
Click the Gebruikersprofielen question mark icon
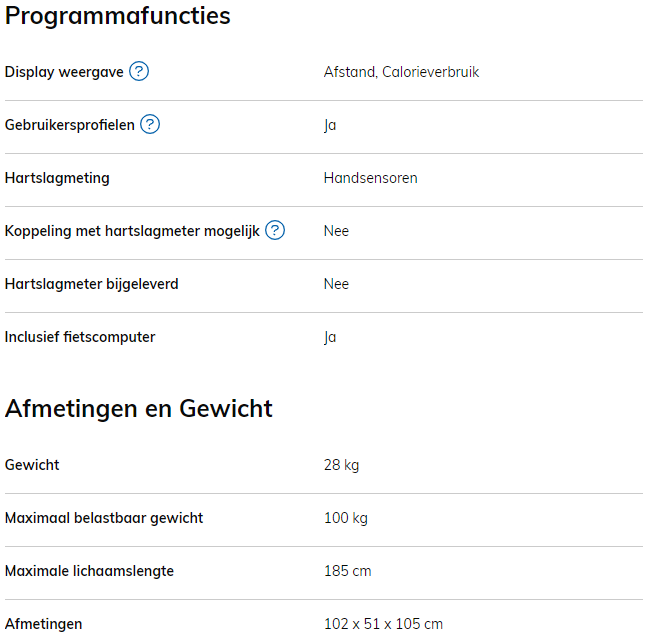tap(150, 125)
